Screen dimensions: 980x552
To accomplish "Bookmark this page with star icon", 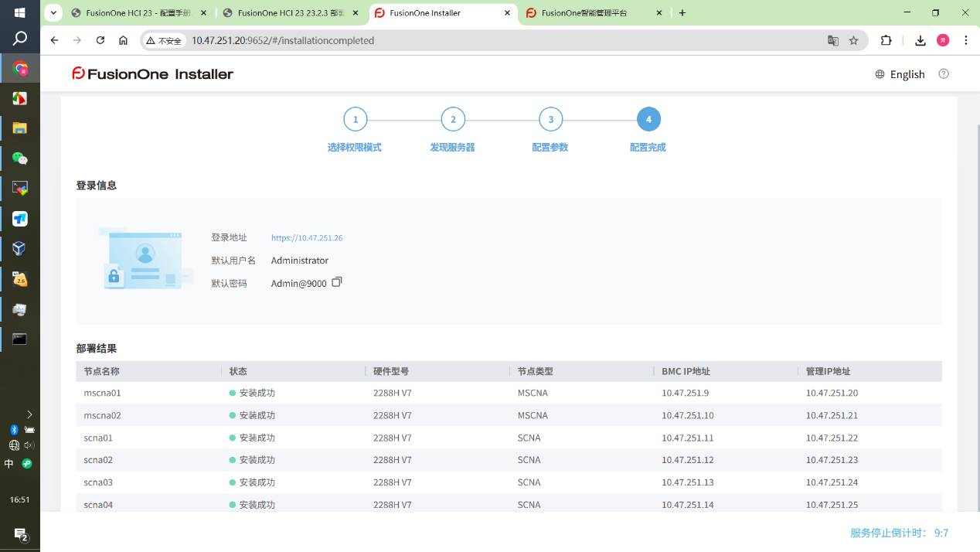I will [x=853, y=40].
